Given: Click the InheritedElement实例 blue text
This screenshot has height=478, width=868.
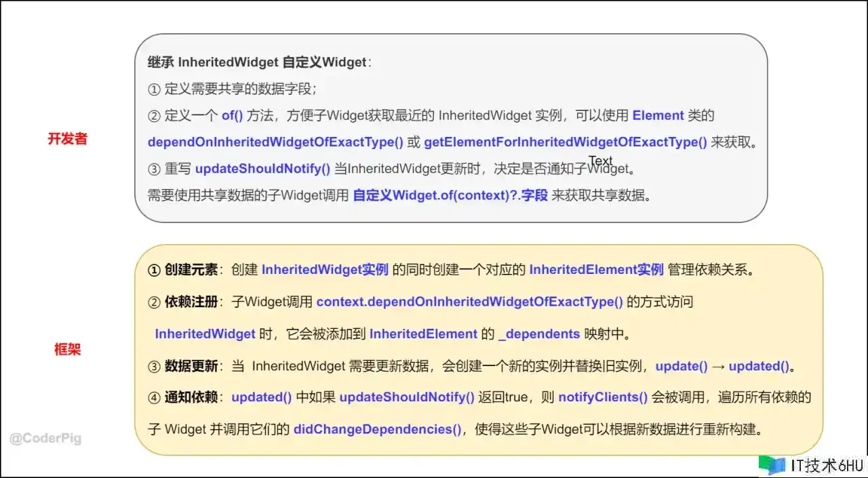Looking at the screenshot, I should coord(596,269).
